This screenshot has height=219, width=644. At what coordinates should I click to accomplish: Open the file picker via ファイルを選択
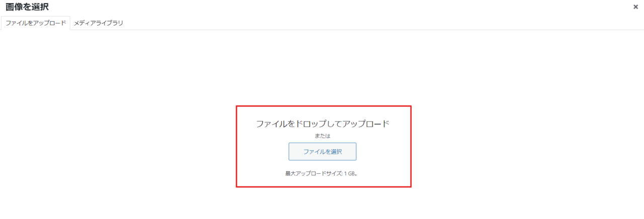point(323,152)
